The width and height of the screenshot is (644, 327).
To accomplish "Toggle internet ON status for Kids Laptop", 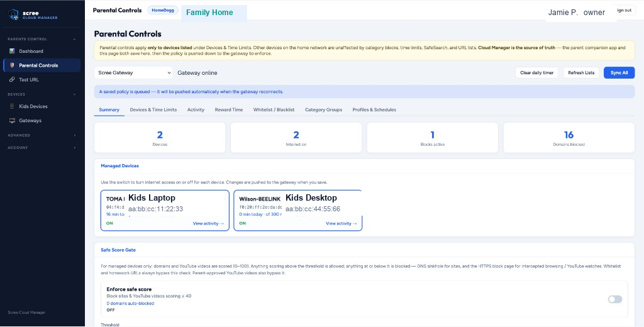I will pyautogui.click(x=109, y=223).
